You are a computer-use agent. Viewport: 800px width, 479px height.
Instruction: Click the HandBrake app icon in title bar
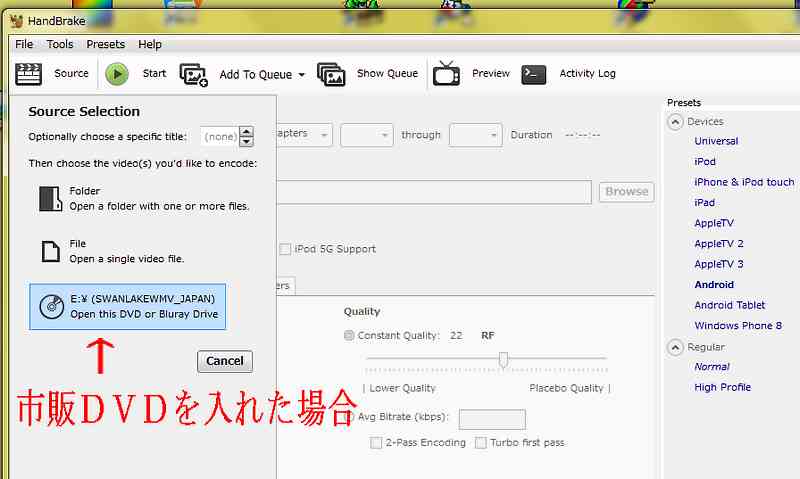(x=17, y=21)
